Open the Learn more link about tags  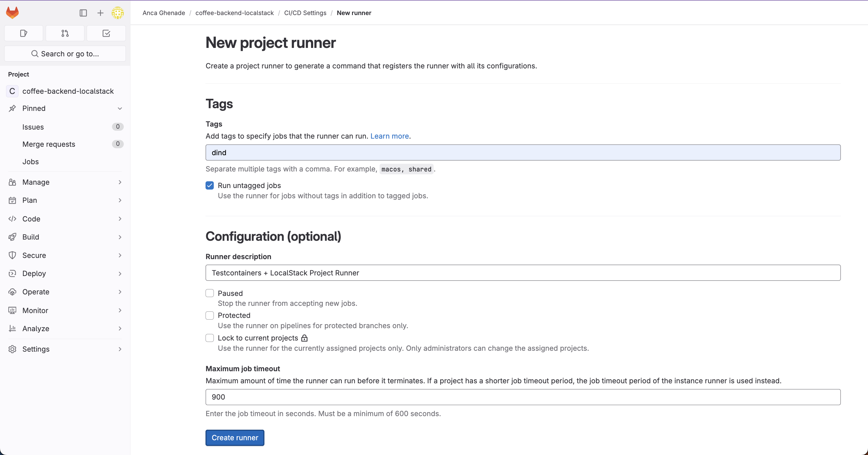click(x=389, y=136)
